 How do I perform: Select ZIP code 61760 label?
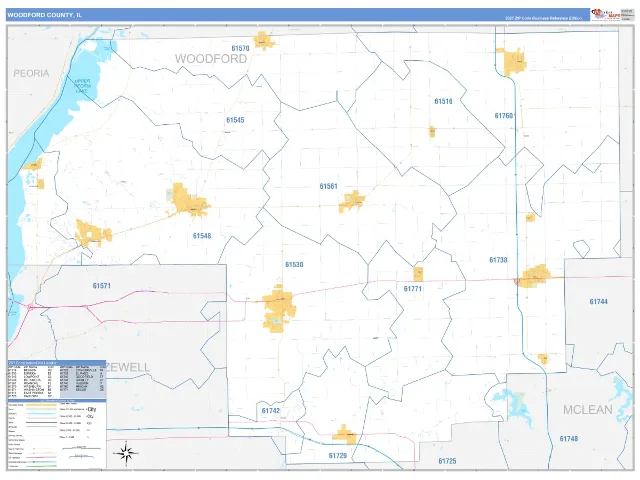[504, 116]
